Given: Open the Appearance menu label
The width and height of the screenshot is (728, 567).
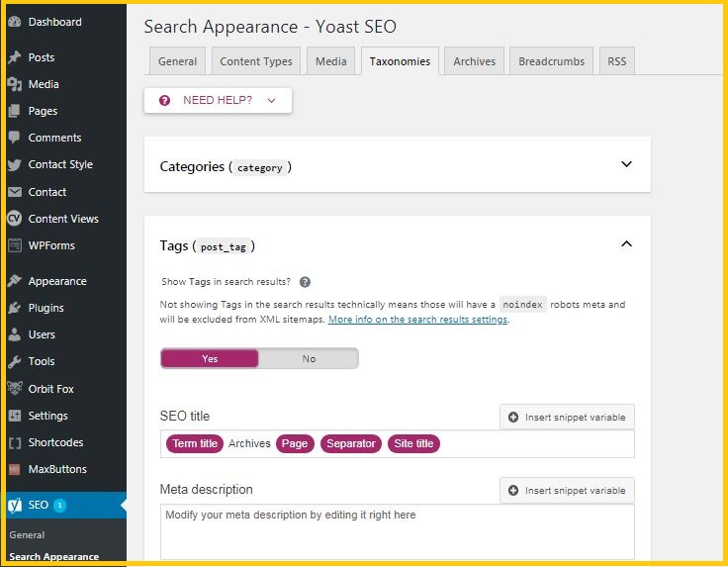Looking at the screenshot, I should point(57,281).
